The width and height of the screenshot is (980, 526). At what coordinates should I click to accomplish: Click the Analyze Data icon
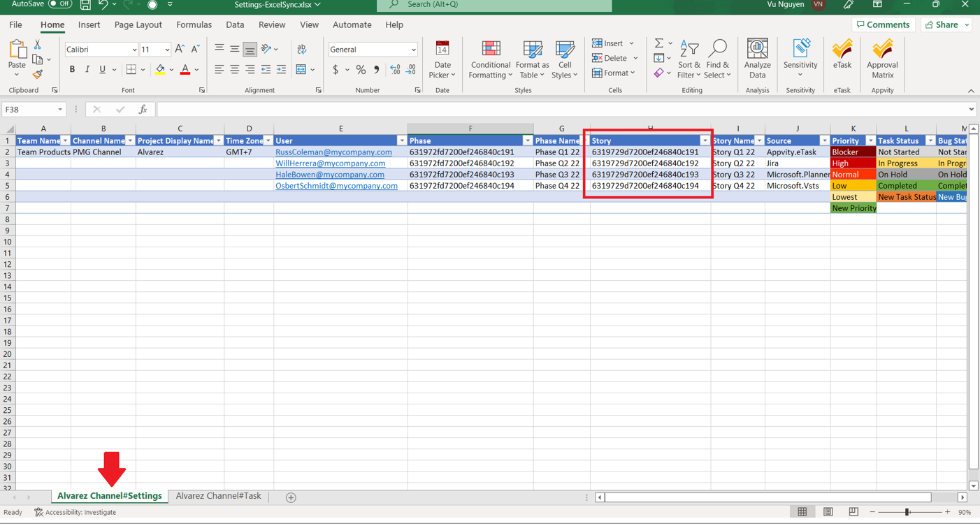757,59
